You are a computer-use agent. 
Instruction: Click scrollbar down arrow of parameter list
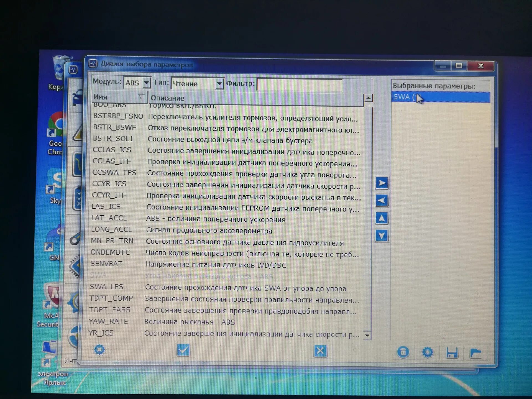(367, 335)
